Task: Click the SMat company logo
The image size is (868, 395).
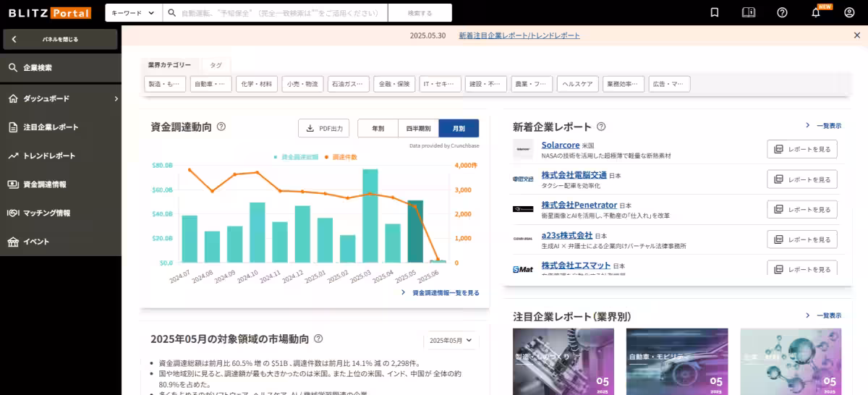Action: 523,269
